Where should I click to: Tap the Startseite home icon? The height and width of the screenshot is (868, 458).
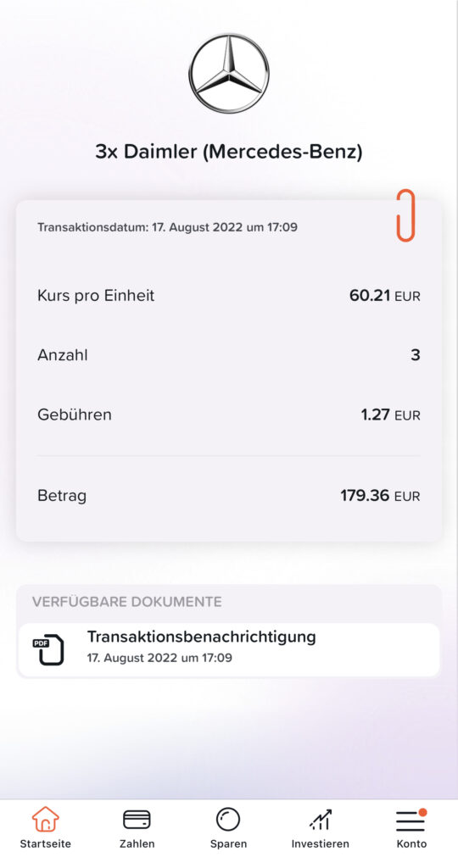[46, 820]
